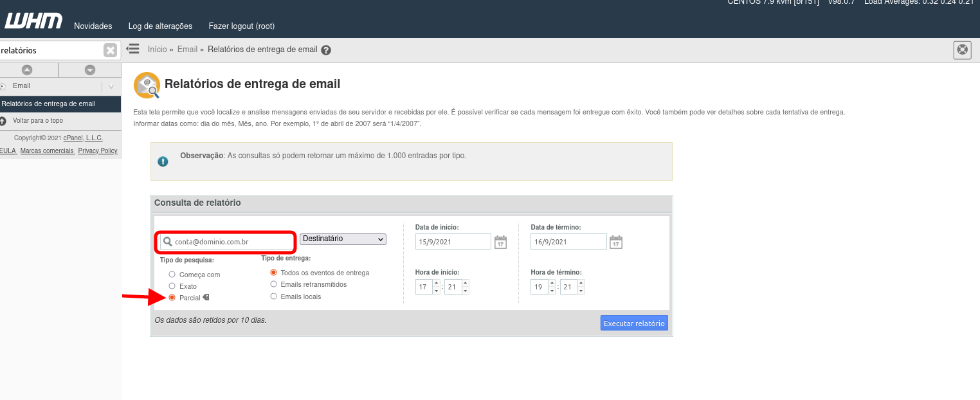This screenshot has height=400, width=980.
Task: Select the 'Exato' search type
Action: tap(172, 286)
